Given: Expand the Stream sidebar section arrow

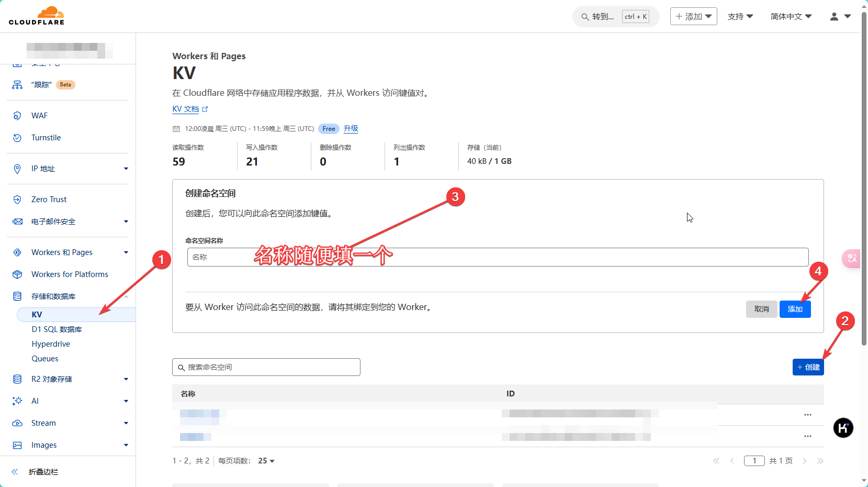Looking at the screenshot, I should tap(126, 423).
